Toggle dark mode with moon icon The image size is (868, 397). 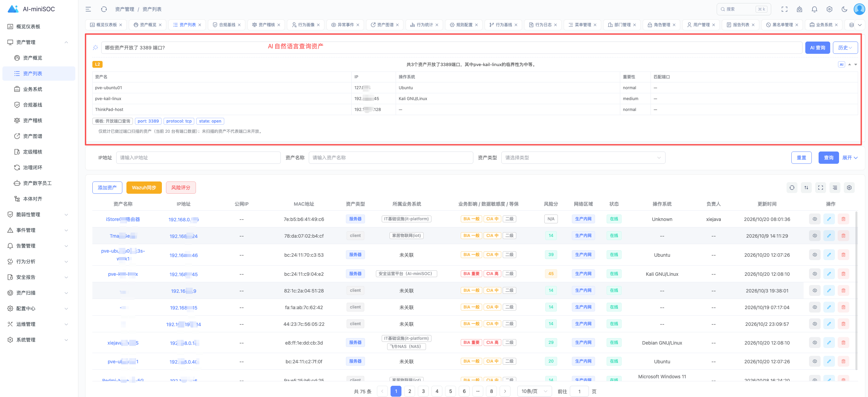click(844, 9)
